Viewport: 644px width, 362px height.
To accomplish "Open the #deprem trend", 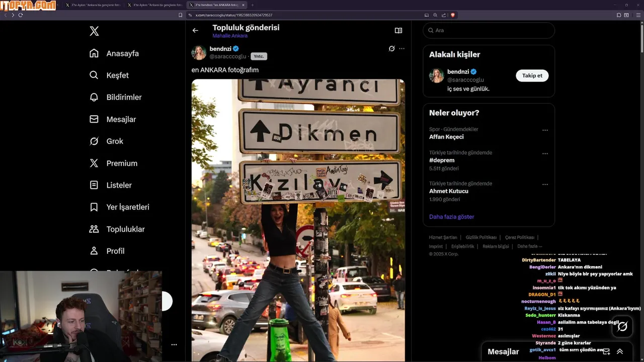I will pos(442,160).
